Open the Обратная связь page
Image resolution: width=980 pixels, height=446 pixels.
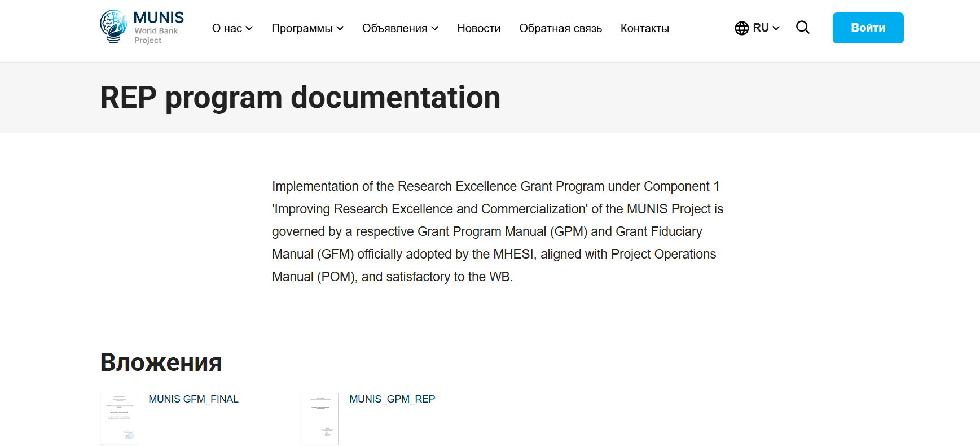[560, 28]
